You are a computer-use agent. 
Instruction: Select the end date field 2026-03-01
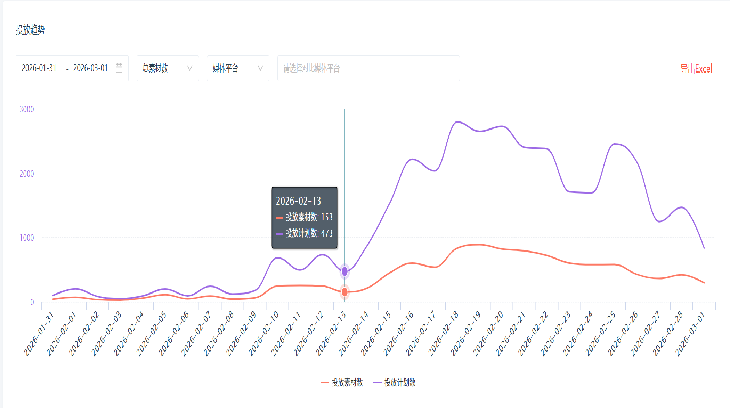click(x=90, y=68)
